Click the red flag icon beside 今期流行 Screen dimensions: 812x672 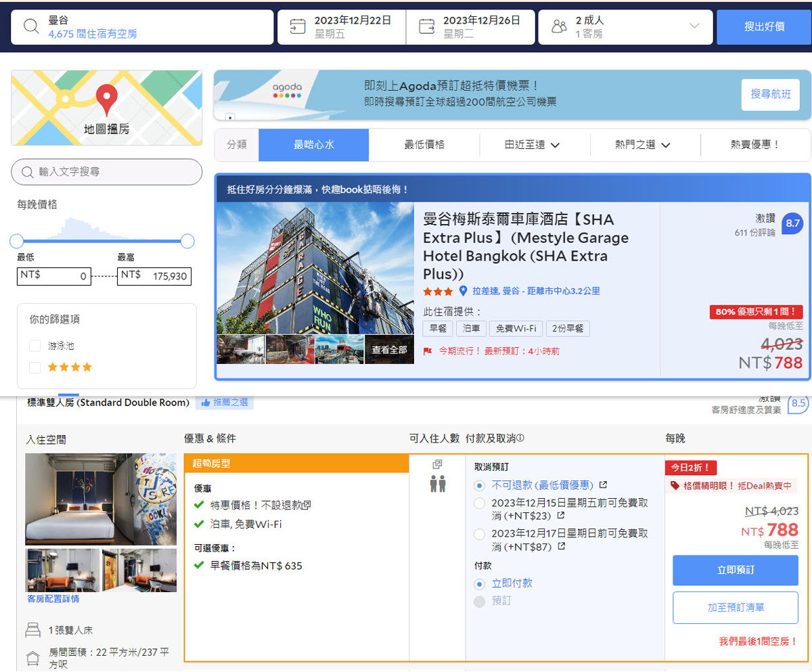tap(428, 351)
